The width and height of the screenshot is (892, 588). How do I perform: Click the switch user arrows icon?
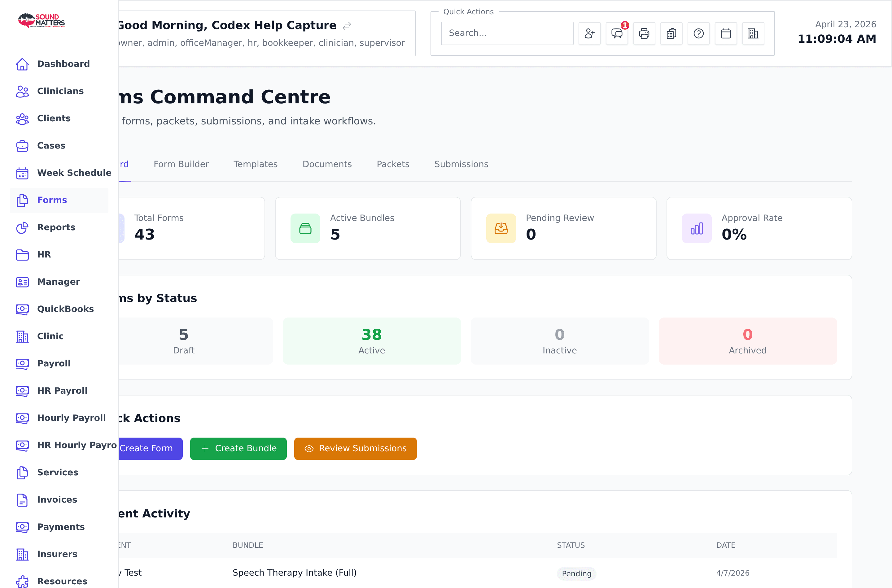click(x=347, y=26)
